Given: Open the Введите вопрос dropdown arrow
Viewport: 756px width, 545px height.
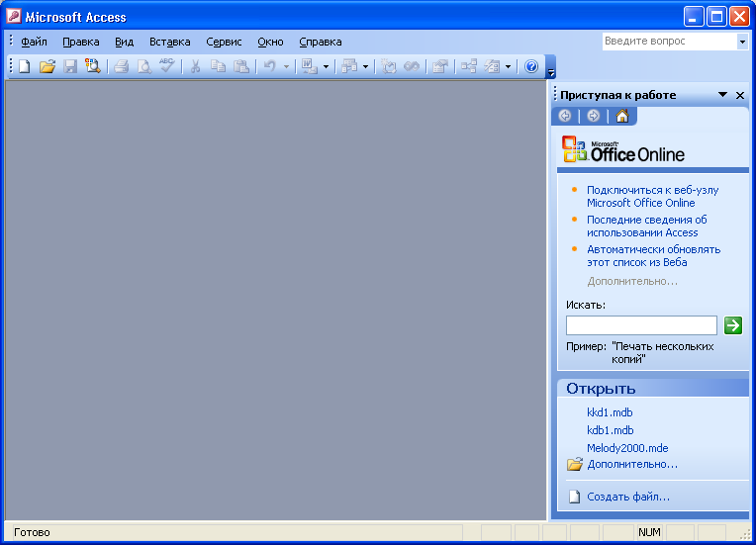Looking at the screenshot, I should pyautogui.click(x=742, y=42).
